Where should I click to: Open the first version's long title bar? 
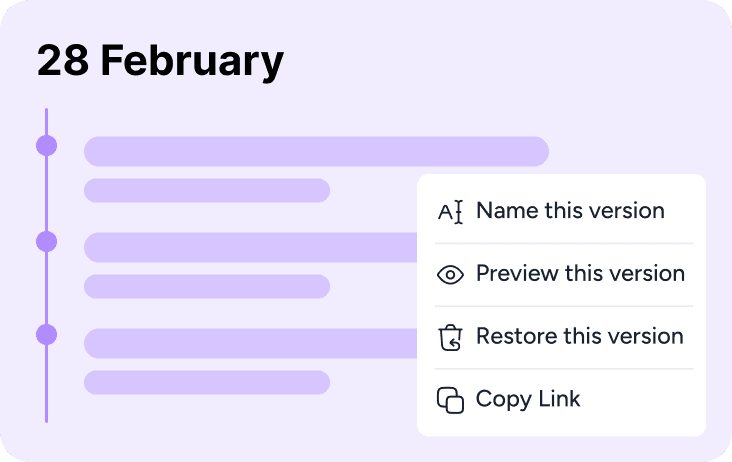click(x=316, y=151)
